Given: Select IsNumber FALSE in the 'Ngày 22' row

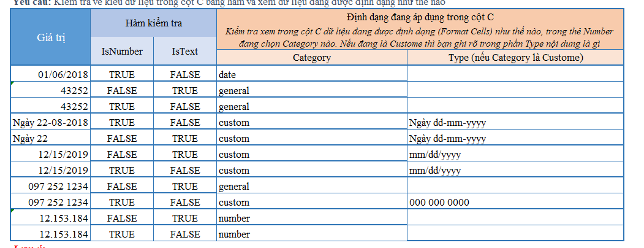Looking at the screenshot, I should pyautogui.click(x=122, y=138).
